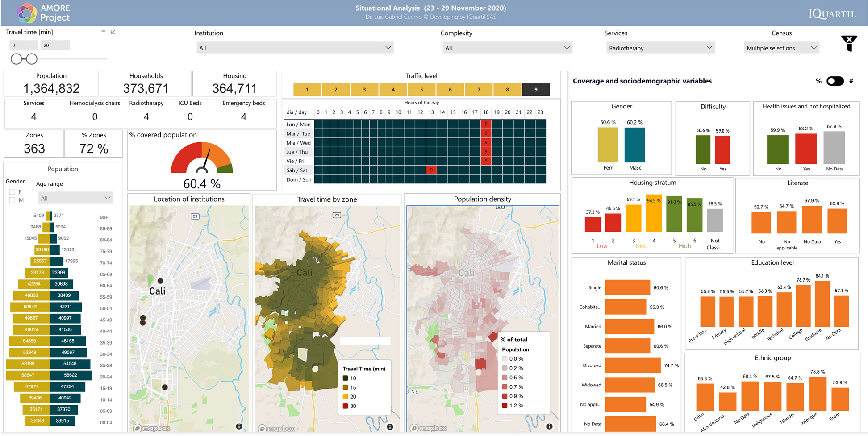The width and height of the screenshot is (868, 436).
Task: Click the 25-29 female population bar 58199
Action: point(28,364)
